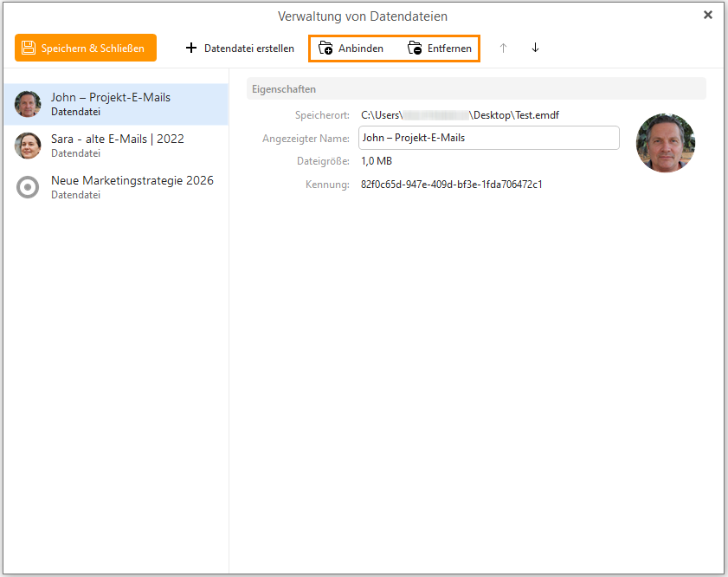Click the Anbinden folder-plus icon

click(325, 49)
